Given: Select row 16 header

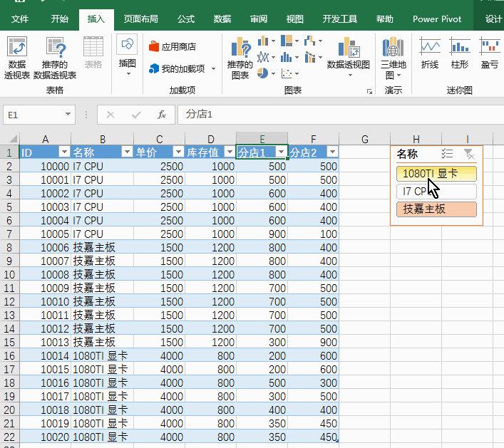Looking at the screenshot, I should 9,356.
